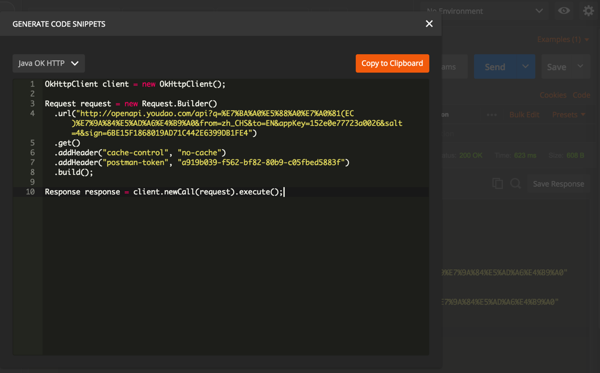The height and width of the screenshot is (373, 600).
Task: Click the environment quick look eye icon
Action: click(564, 11)
